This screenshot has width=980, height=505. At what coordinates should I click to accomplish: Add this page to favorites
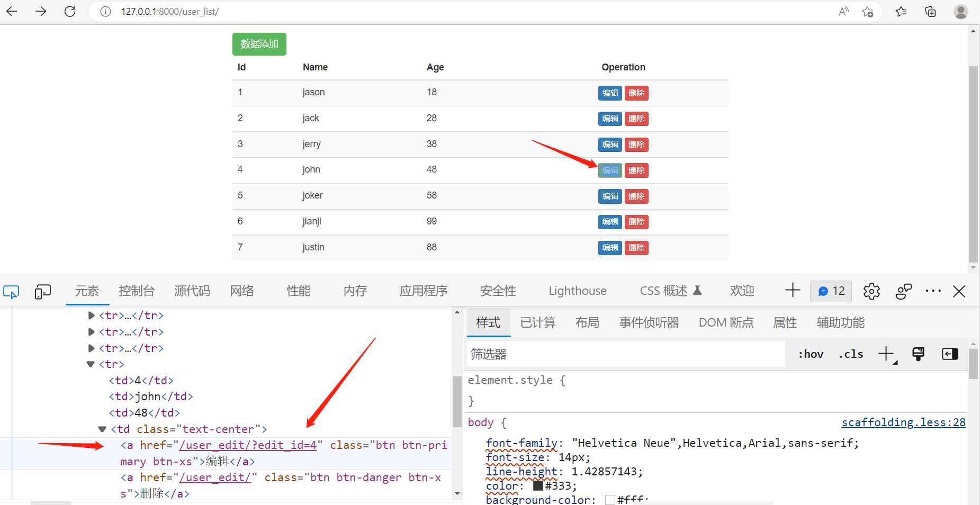point(867,12)
